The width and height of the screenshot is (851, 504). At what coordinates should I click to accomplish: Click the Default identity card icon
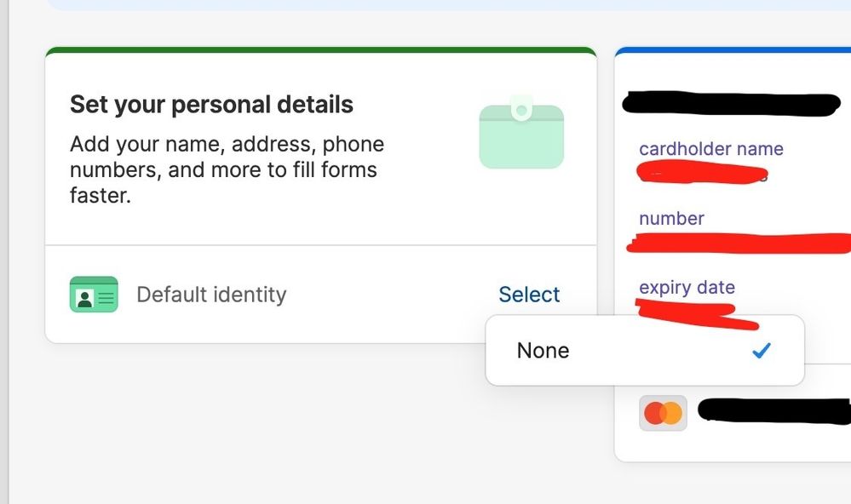point(94,295)
